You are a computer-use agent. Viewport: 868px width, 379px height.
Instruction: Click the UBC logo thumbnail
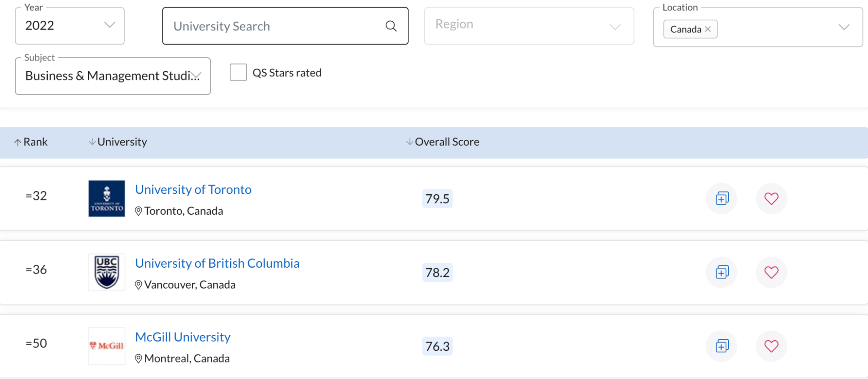[x=106, y=273]
